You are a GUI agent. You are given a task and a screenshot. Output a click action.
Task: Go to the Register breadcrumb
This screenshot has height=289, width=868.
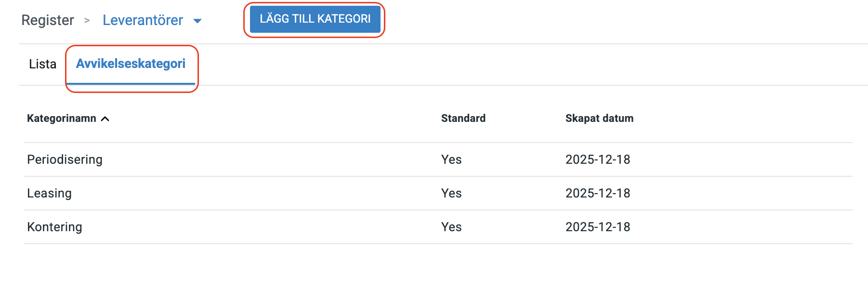48,20
